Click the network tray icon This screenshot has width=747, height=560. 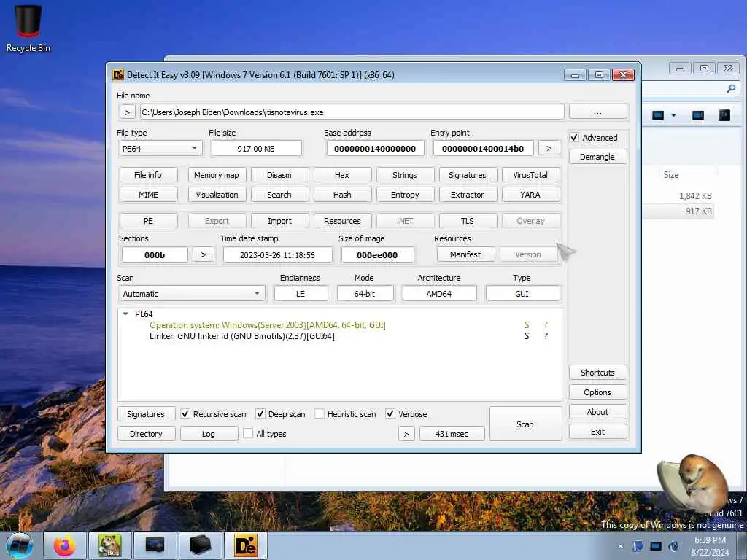[x=656, y=546]
